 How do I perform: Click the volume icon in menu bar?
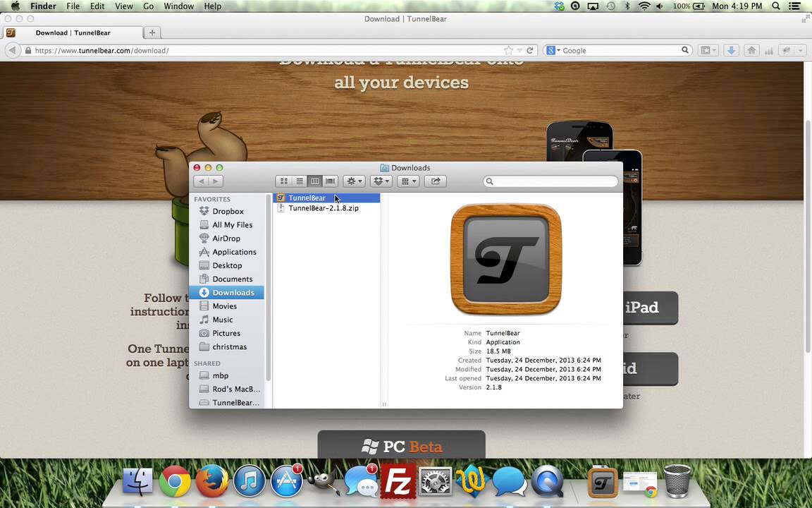pyautogui.click(x=660, y=6)
